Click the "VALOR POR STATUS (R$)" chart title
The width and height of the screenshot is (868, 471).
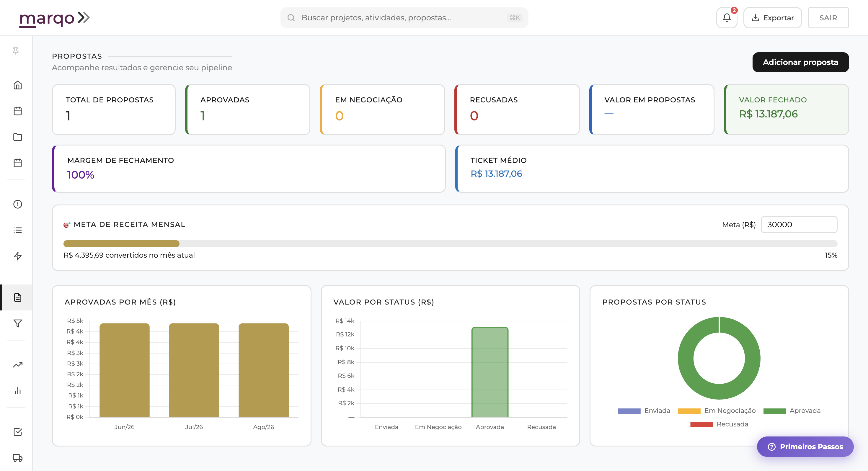point(384,302)
